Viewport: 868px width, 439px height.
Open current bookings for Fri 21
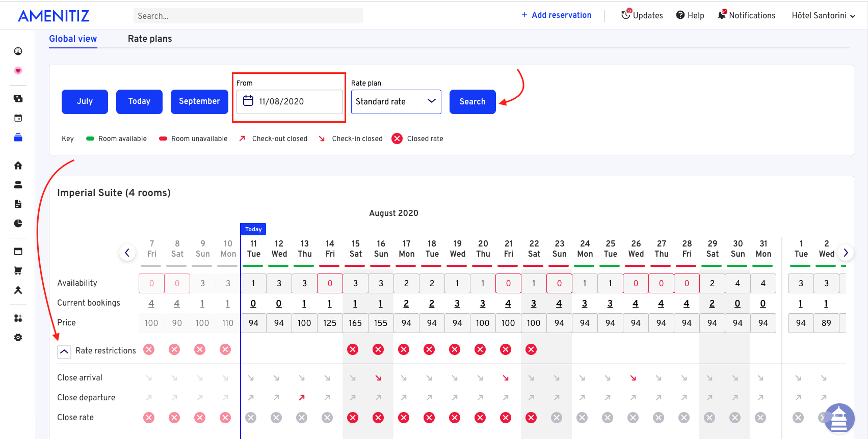[x=508, y=304]
